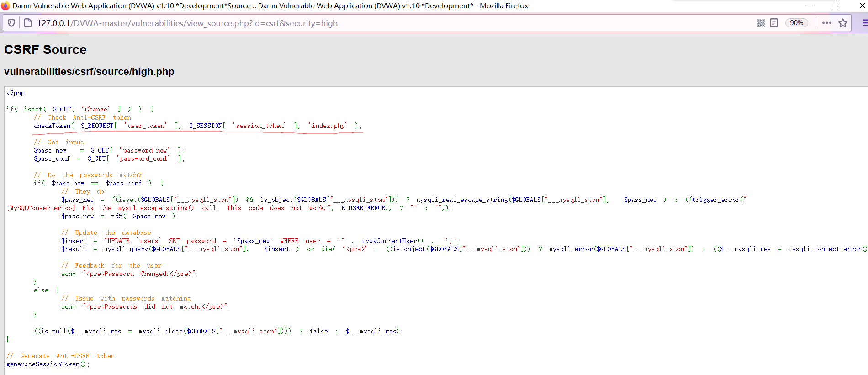Click the $insert UPDATE users line
868x375 pixels.
[x=260, y=241]
